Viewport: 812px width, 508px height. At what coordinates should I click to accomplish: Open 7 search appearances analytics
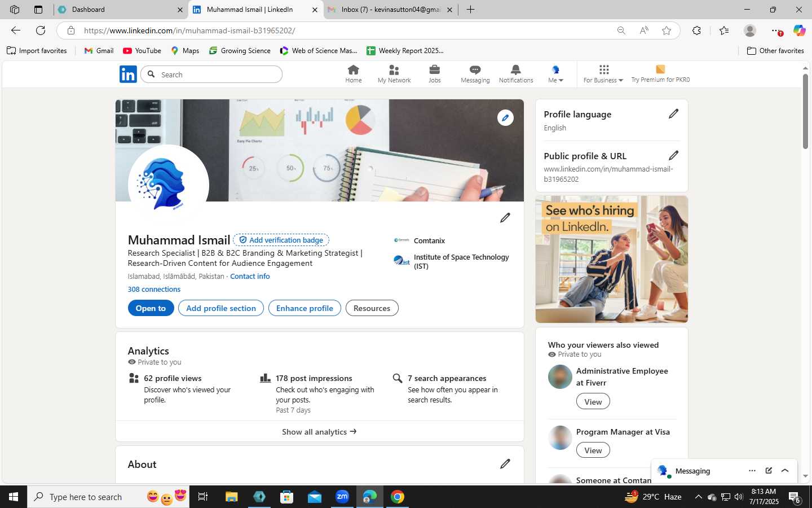447,378
